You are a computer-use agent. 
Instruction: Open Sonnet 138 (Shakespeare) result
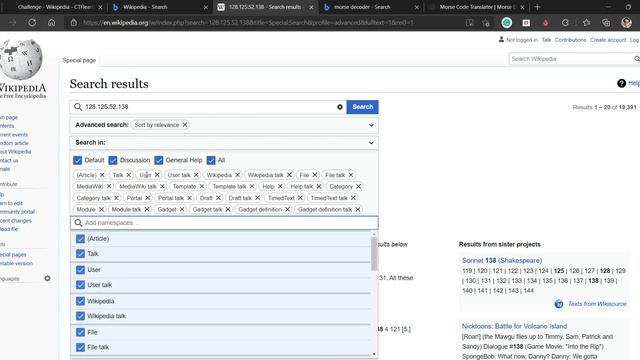[x=502, y=260]
